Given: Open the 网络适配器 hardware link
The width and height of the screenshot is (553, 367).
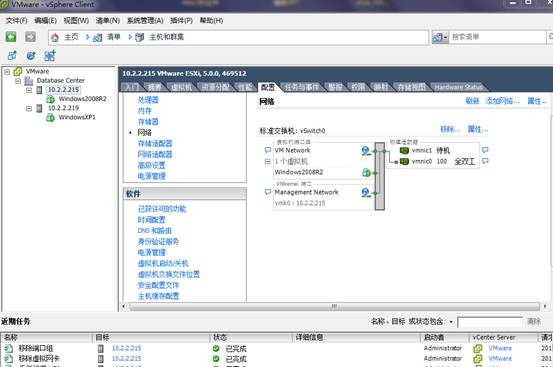Looking at the screenshot, I should pyautogui.click(x=155, y=154).
